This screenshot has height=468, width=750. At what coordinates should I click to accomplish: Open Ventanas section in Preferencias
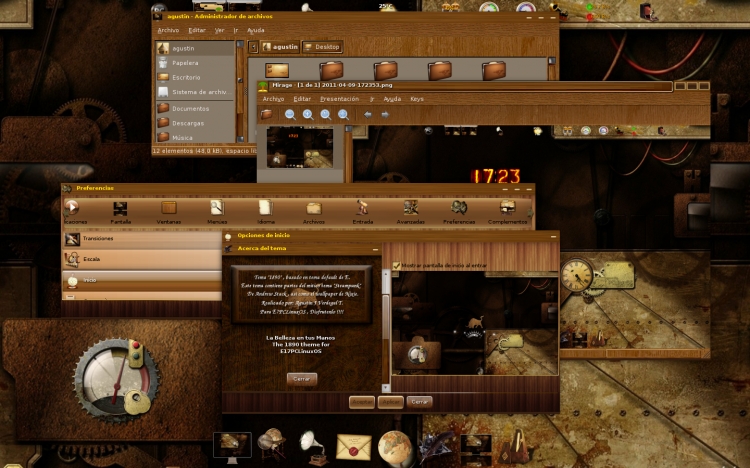coord(168,212)
